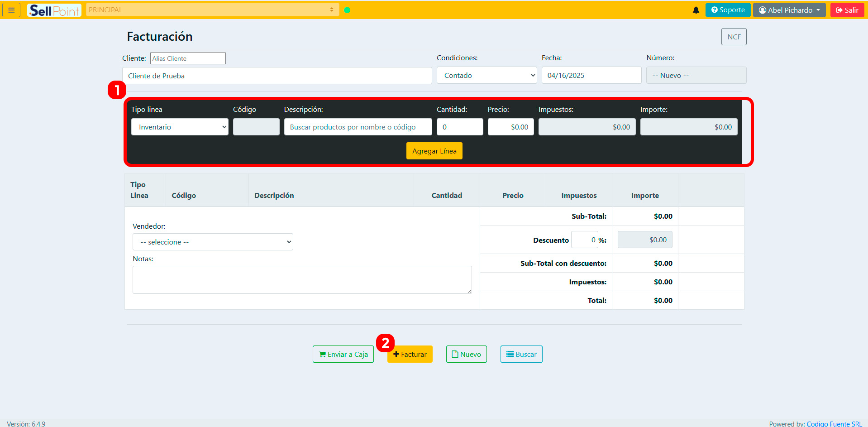Screen dimensions: 868x427
Task: Open the Condiciones dropdown set to Contado
Action: tap(486, 76)
